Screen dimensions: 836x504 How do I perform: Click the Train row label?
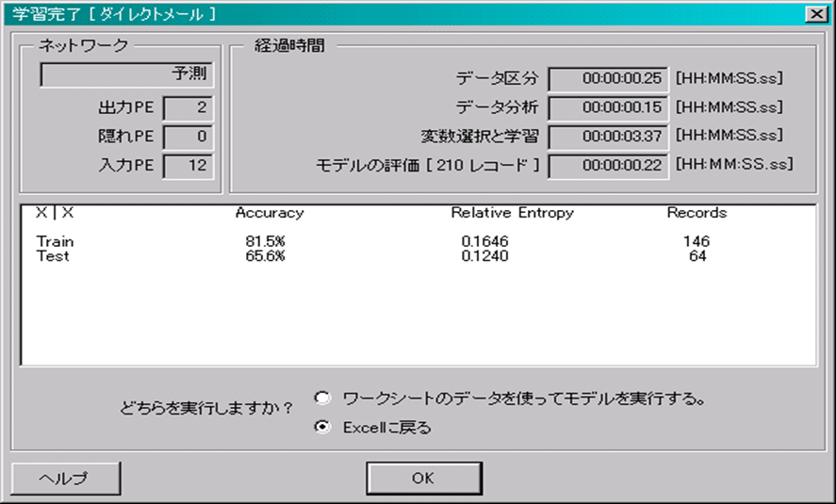55,241
